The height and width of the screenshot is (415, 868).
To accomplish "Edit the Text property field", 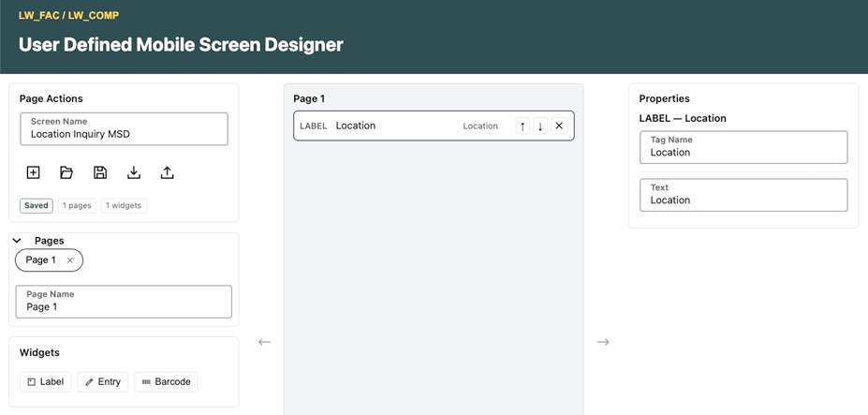I will (x=743, y=195).
